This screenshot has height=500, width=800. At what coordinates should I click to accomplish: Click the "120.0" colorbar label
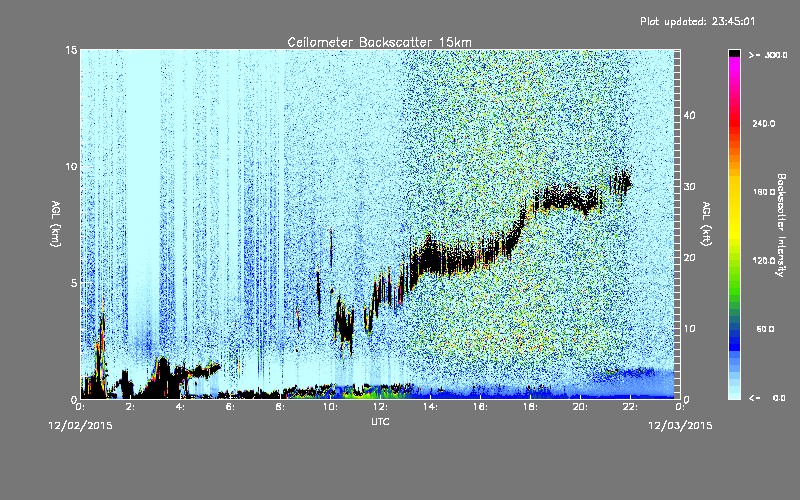point(764,261)
